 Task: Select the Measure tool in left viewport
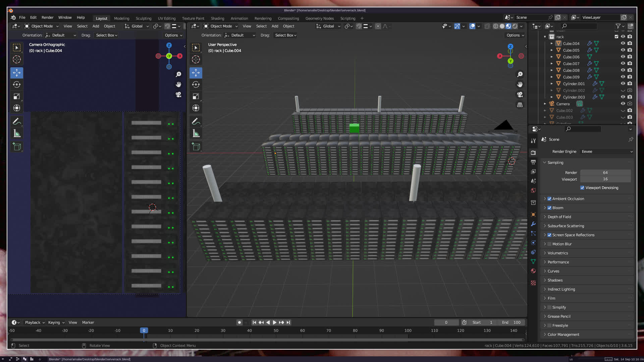17,134
